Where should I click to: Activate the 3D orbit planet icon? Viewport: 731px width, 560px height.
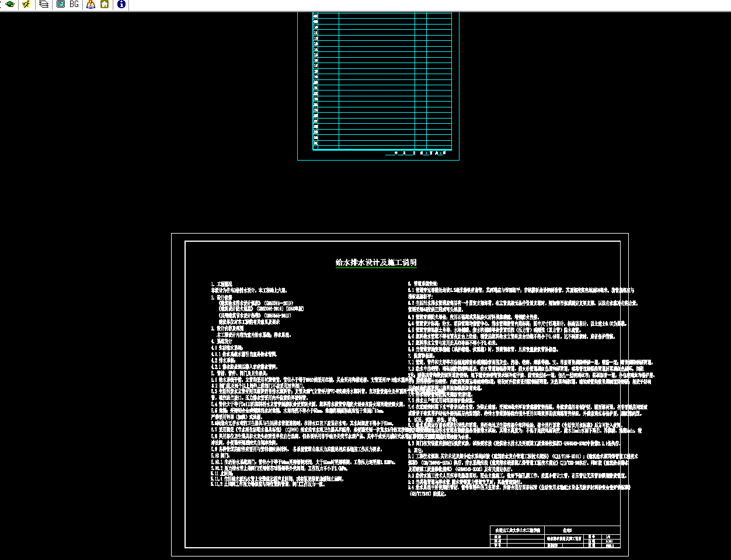click(x=10, y=4)
